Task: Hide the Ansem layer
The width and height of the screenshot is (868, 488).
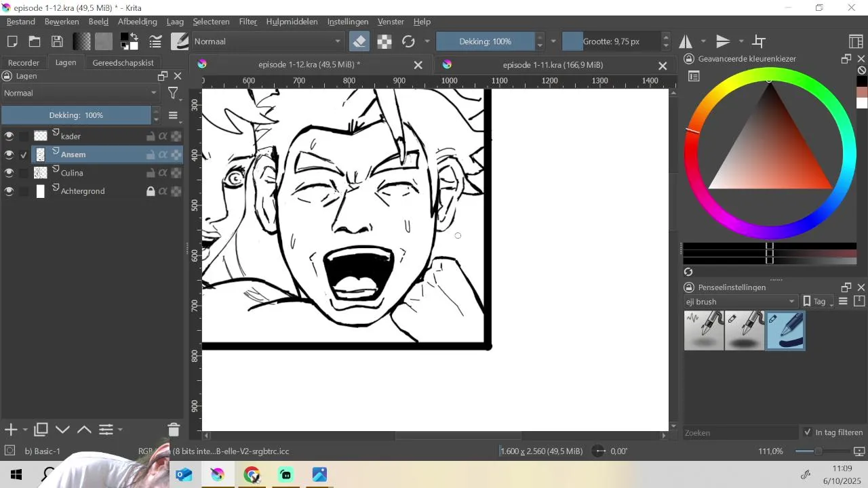Action: point(9,155)
